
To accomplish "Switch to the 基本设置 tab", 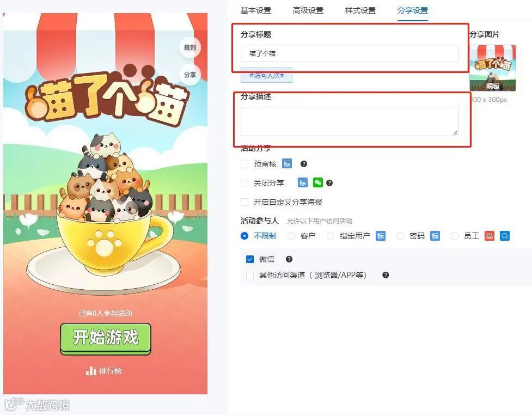I will pos(256,10).
